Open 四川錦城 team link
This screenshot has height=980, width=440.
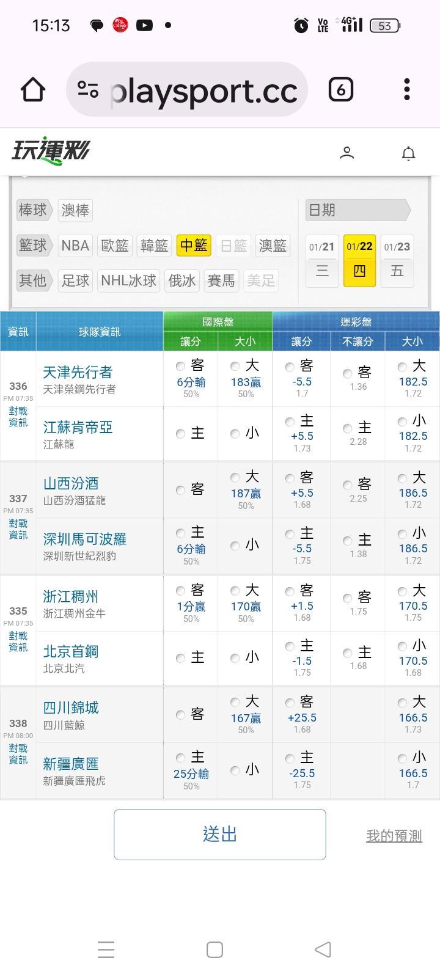coord(71,708)
